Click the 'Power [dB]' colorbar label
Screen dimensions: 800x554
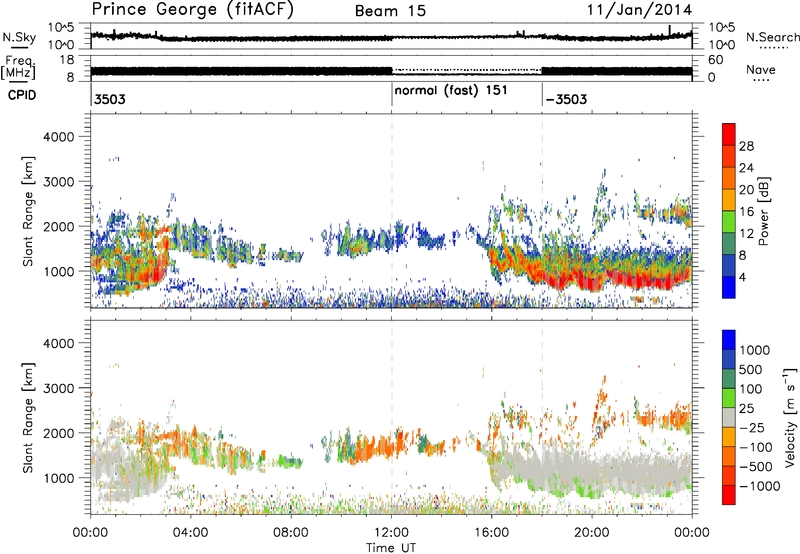pos(763,211)
